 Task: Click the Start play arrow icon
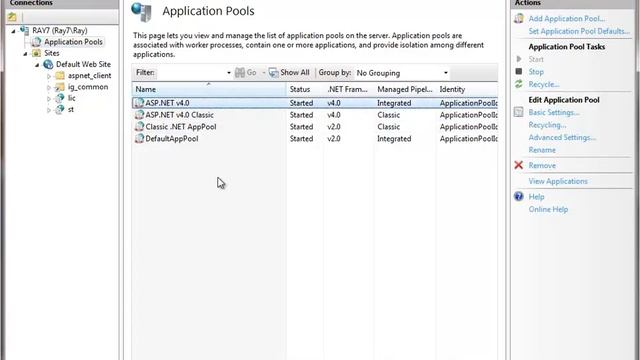[519, 59]
